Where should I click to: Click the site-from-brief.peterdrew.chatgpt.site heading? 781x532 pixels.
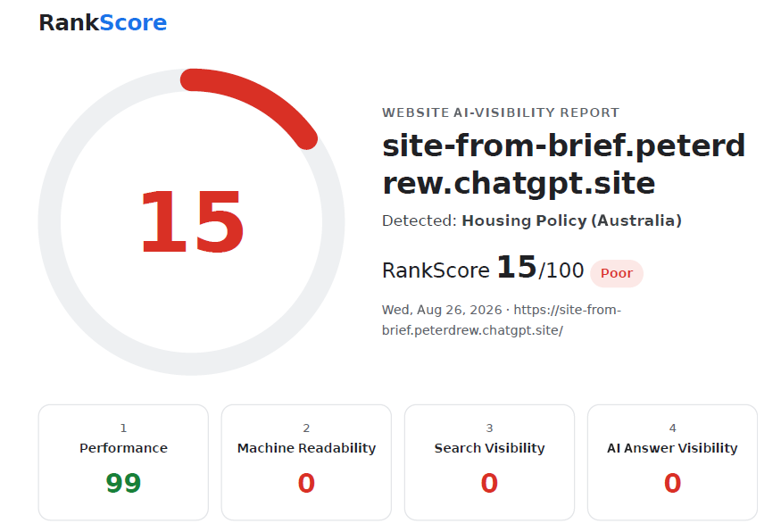coord(563,164)
